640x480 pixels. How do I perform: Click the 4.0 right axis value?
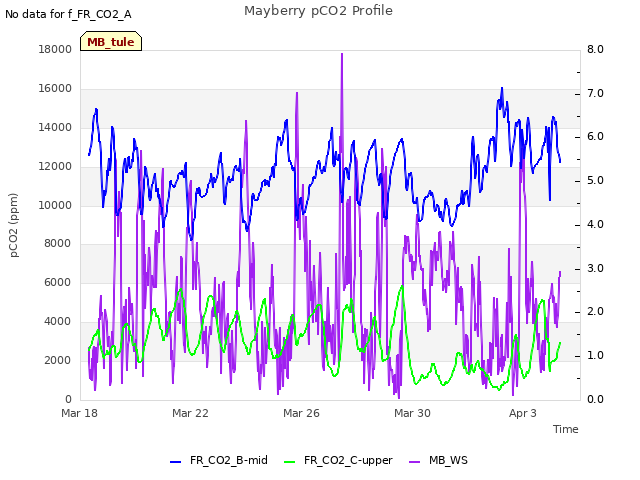tap(596, 224)
